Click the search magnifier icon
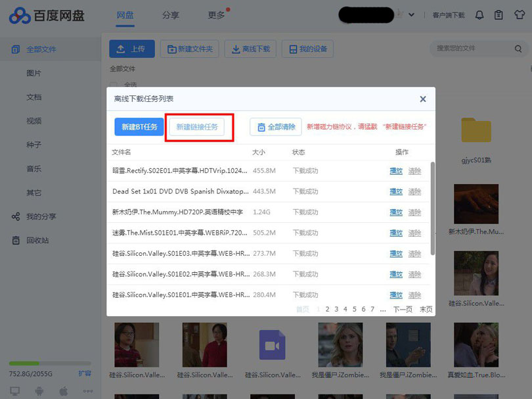The image size is (532, 399). [518, 49]
